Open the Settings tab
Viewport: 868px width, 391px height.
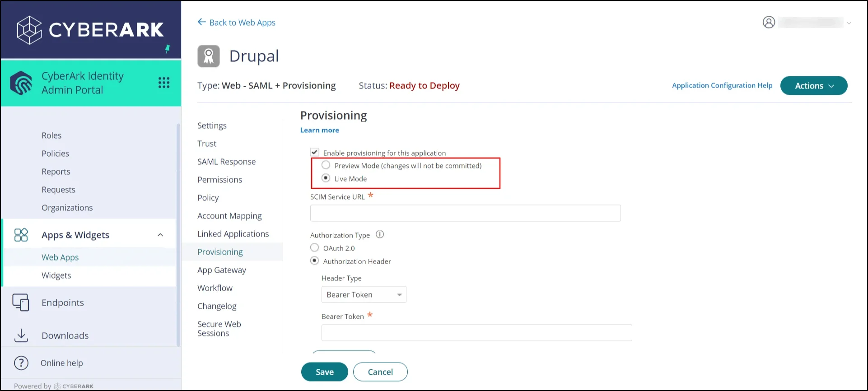(212, 126)
